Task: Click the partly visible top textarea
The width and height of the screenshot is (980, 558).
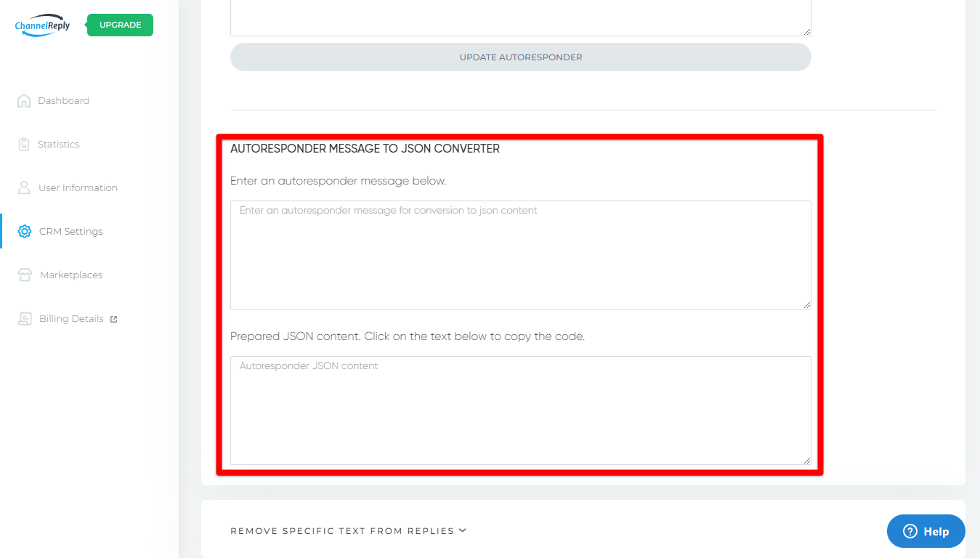Action: click(521, 18)
